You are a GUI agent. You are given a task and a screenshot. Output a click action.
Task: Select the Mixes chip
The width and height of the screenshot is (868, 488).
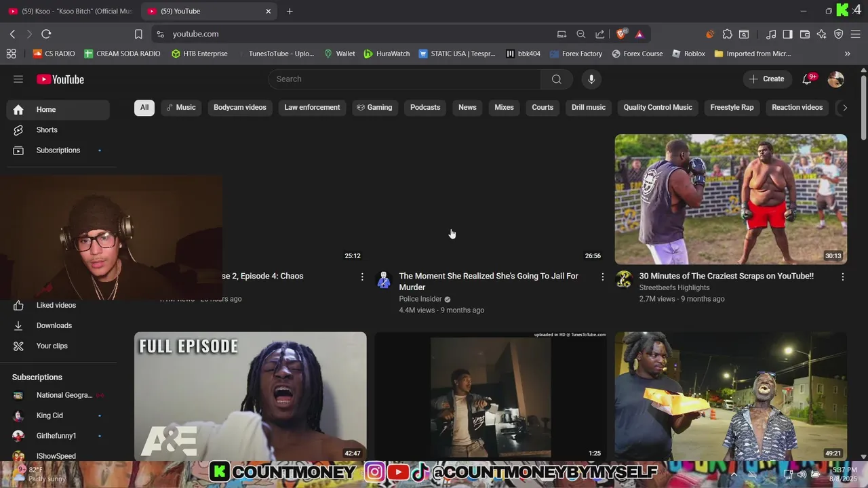click(504, 108)
